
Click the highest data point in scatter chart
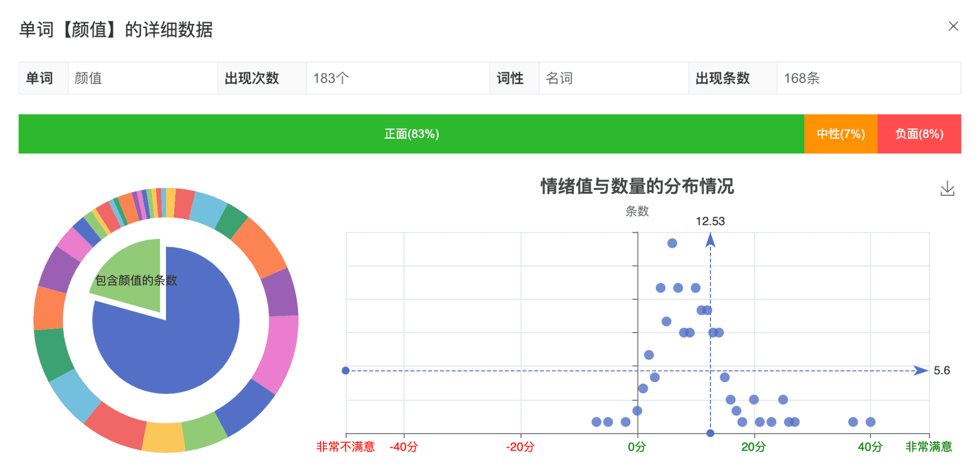tap(672, 243)
